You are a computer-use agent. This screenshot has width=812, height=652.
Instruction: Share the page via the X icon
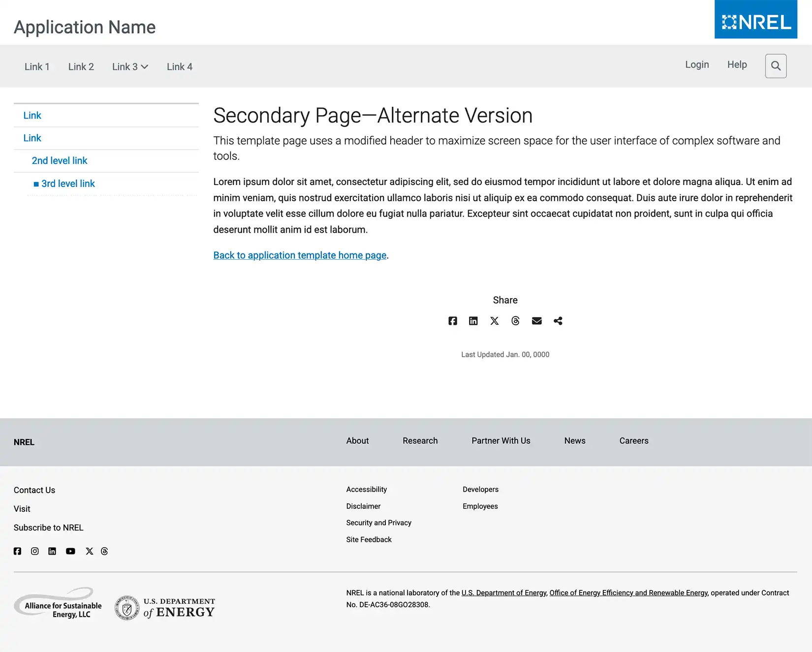[x=494, y=320]
